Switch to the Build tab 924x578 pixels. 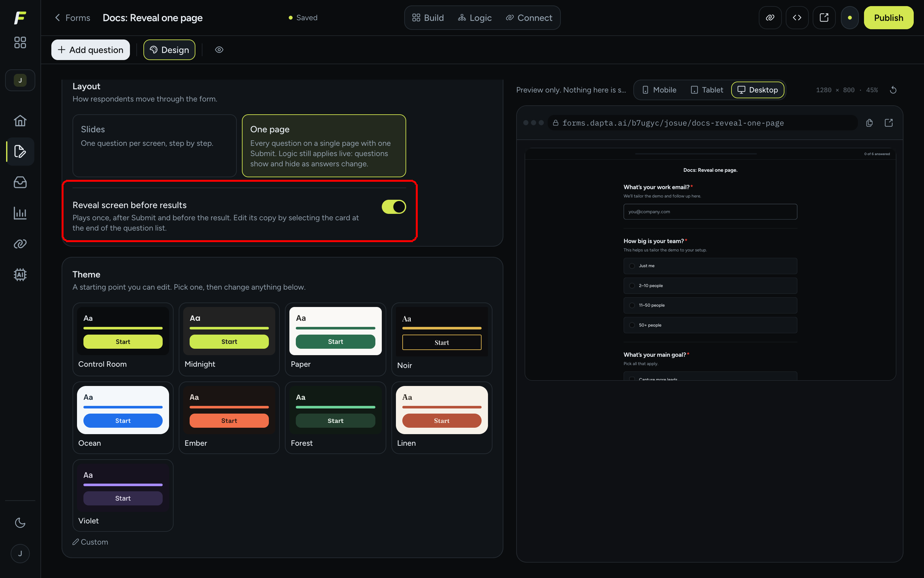coord(428,18)
